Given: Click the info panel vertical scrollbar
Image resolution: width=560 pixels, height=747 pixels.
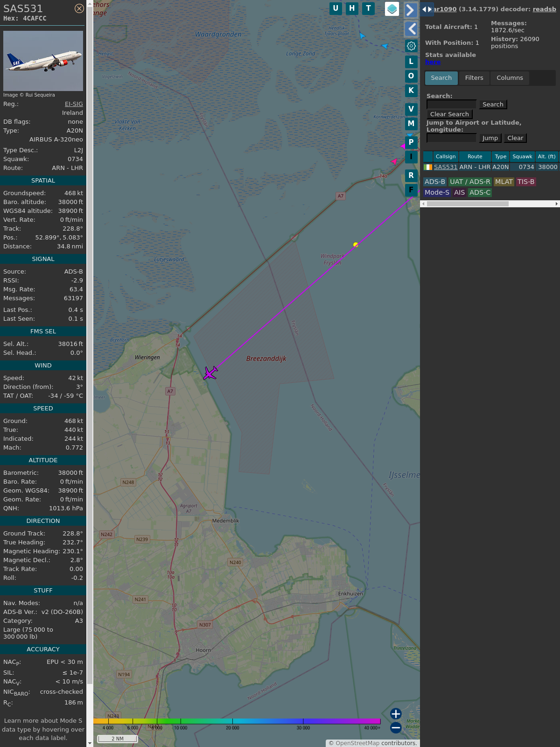Looking at the screenshot, I should tap(90, 345).
